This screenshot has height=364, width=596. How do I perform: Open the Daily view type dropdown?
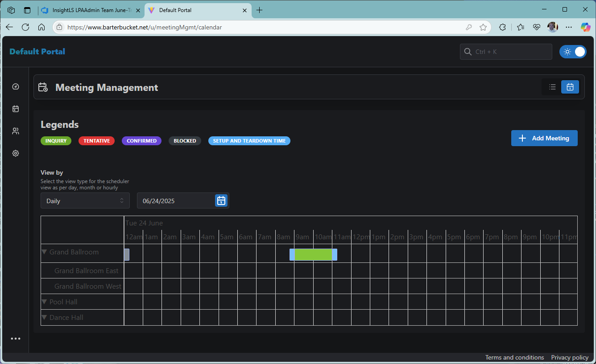point(85,201)
